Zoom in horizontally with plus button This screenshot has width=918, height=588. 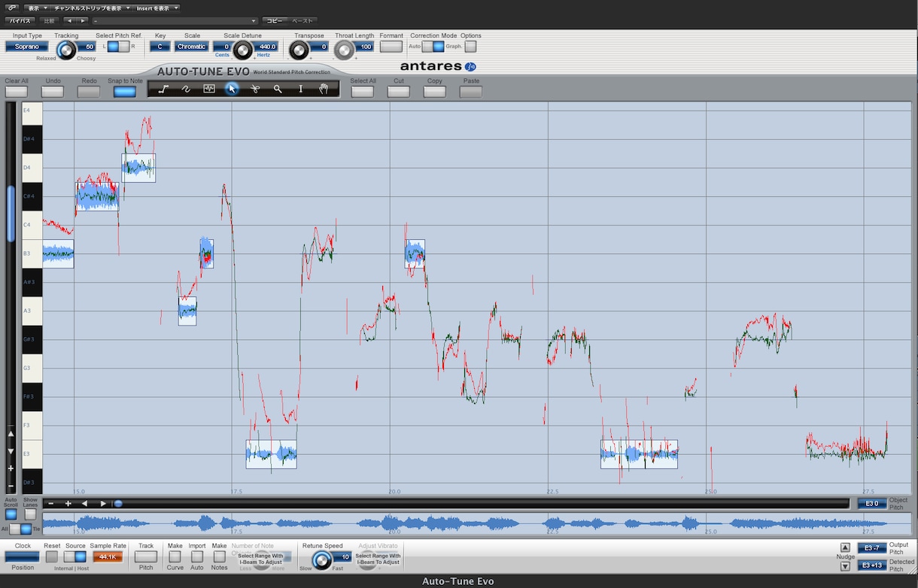tap(68, 504)
